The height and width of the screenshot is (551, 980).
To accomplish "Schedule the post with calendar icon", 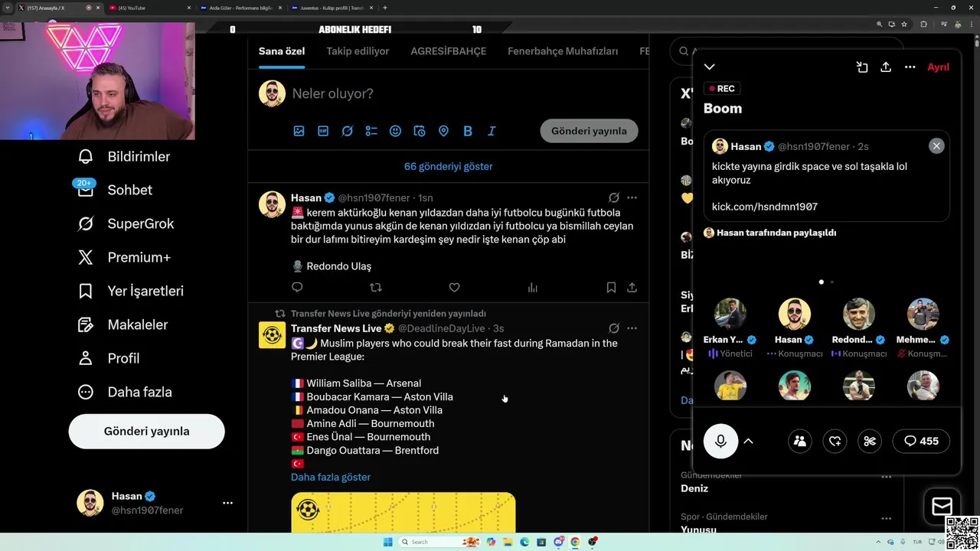I will pos(420,131).
